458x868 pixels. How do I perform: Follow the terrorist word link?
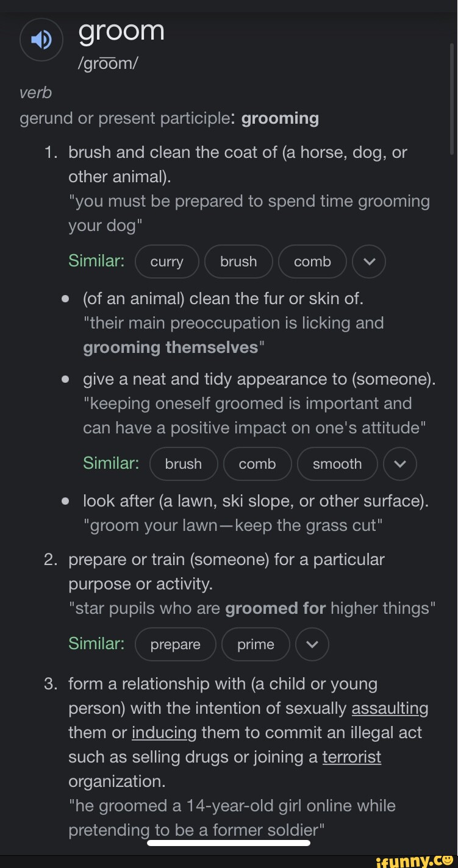(351, 757)
